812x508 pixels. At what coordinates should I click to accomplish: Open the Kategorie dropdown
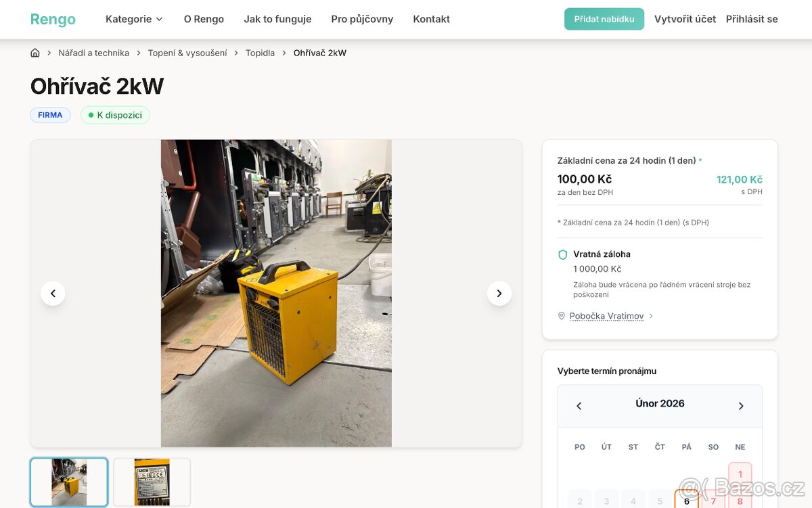133,19
